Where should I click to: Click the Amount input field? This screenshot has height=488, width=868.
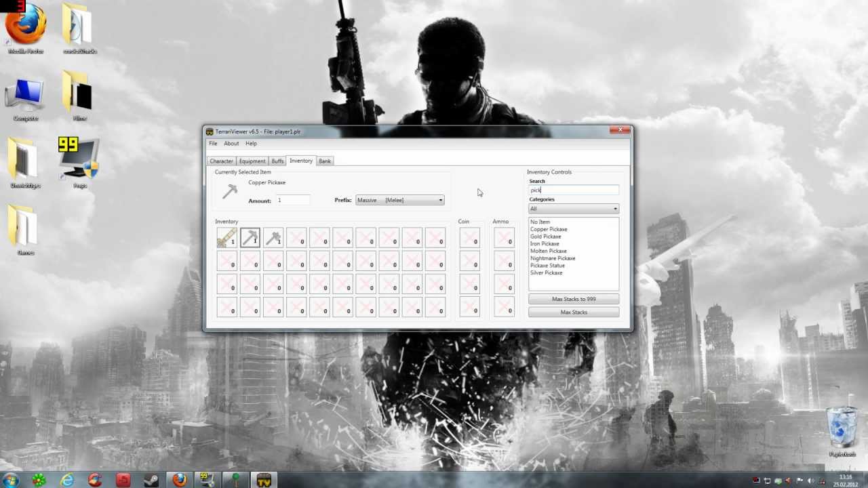pyautogui.click(x=293, y=201)
